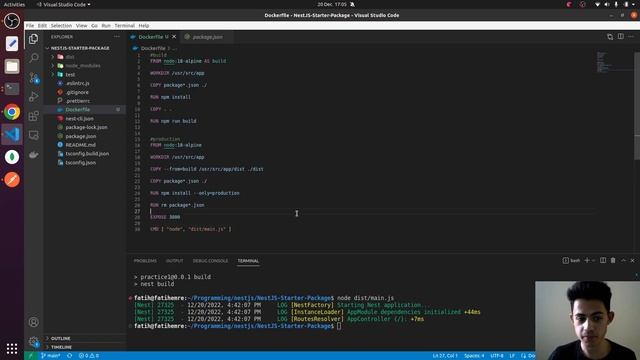The height and width of the screenshot is (360, 640).
Task: Split the editor to the right
Action: pos(620,37)
